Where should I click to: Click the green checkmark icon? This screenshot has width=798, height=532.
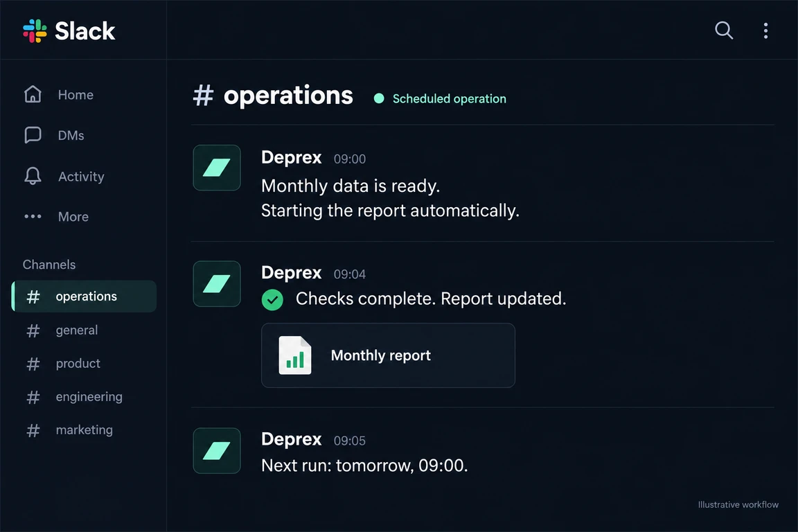(272, 299)
